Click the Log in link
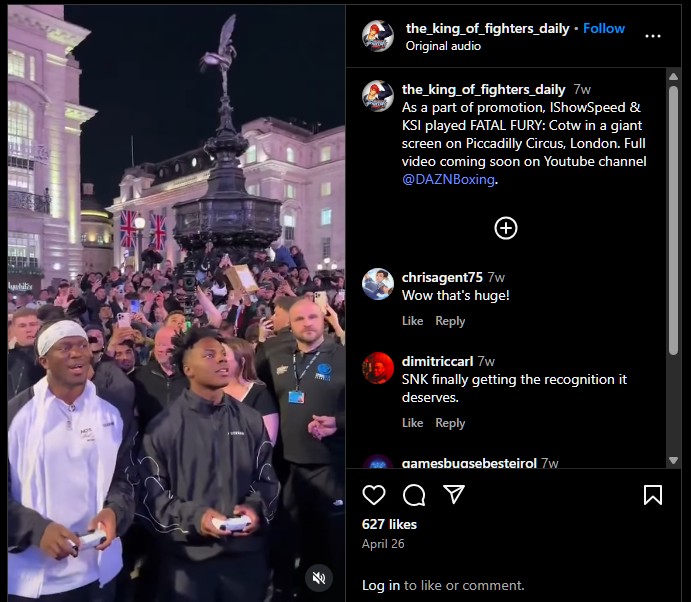Viewport: 691px width, 602px height. point(381,585)
